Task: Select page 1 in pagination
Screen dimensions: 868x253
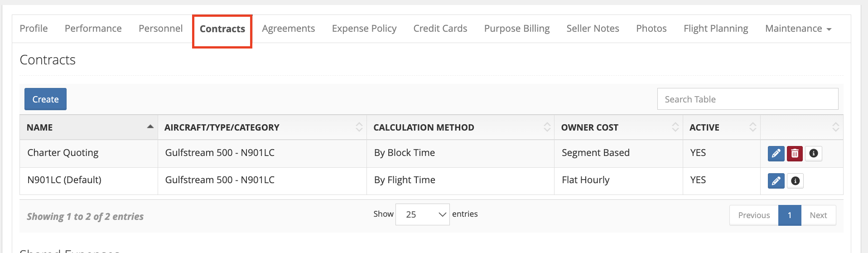Action: pyautogui.click(x=790, y=215)
